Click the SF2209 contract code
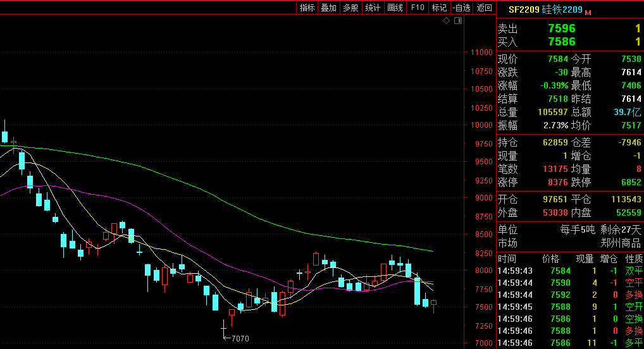This screenshot has height=349, width=644. [x=524, y=9]
